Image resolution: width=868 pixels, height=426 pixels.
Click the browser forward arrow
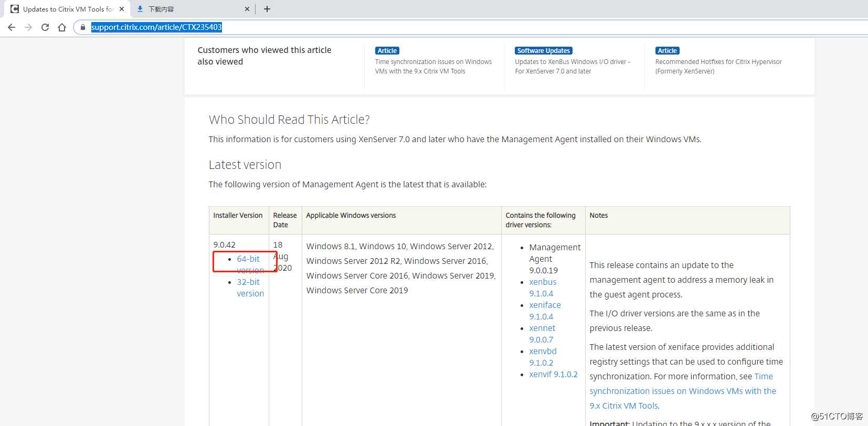point(28,27)
